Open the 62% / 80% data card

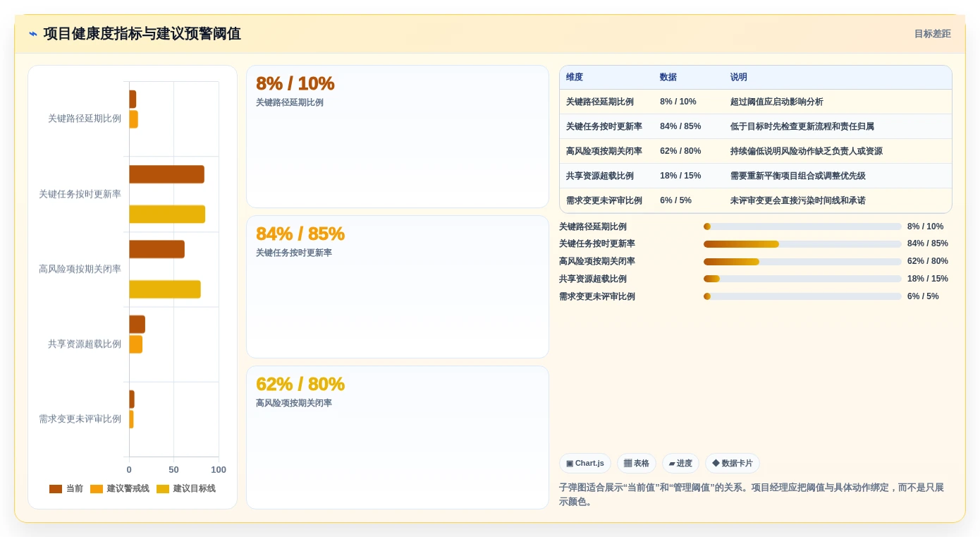(398, 438)
